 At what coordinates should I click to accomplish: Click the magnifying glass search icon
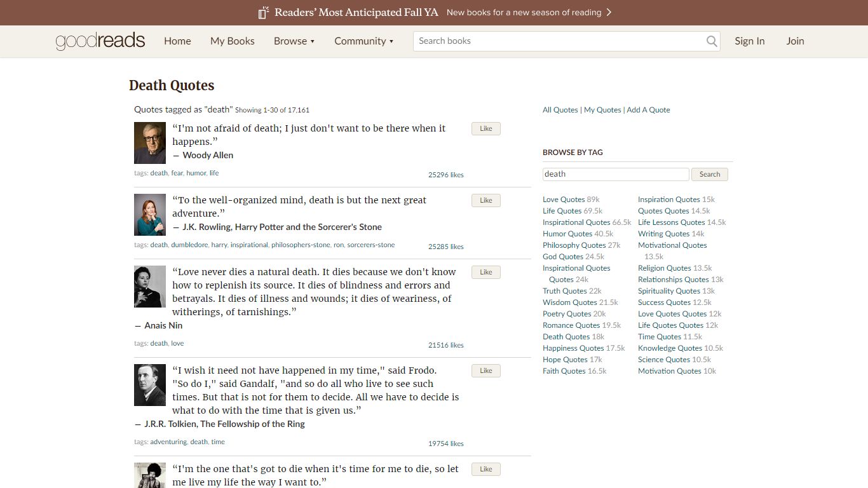pyautogui.click(x=712, y=41)
